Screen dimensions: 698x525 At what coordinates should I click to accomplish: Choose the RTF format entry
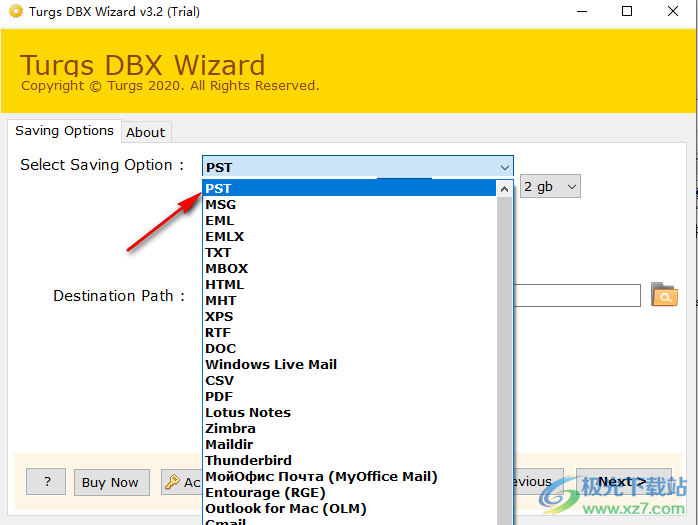coord(349,333)
